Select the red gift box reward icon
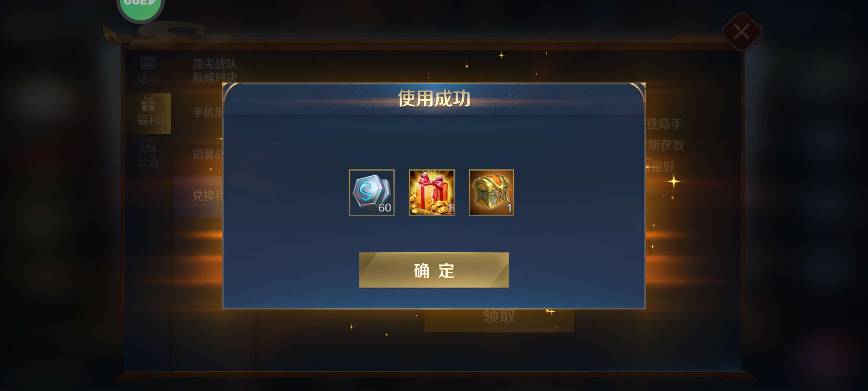This screenshot has width=868, height=391. 431,193
